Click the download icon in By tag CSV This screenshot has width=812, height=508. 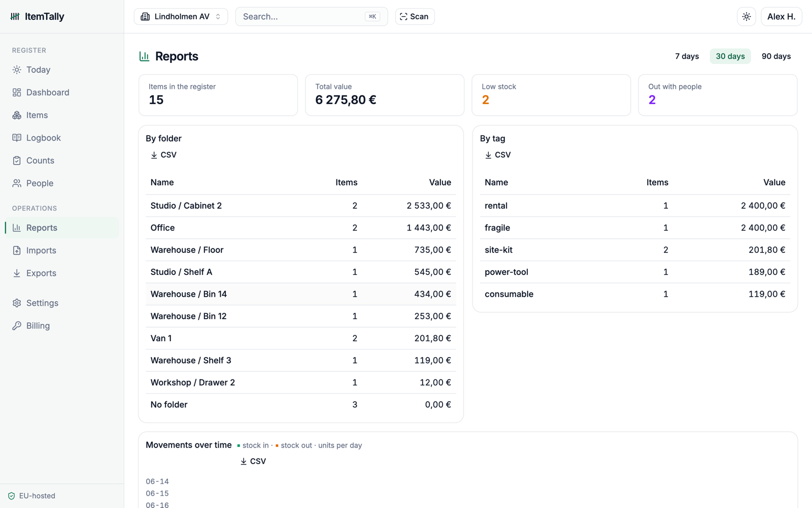[x=488, y=155]
